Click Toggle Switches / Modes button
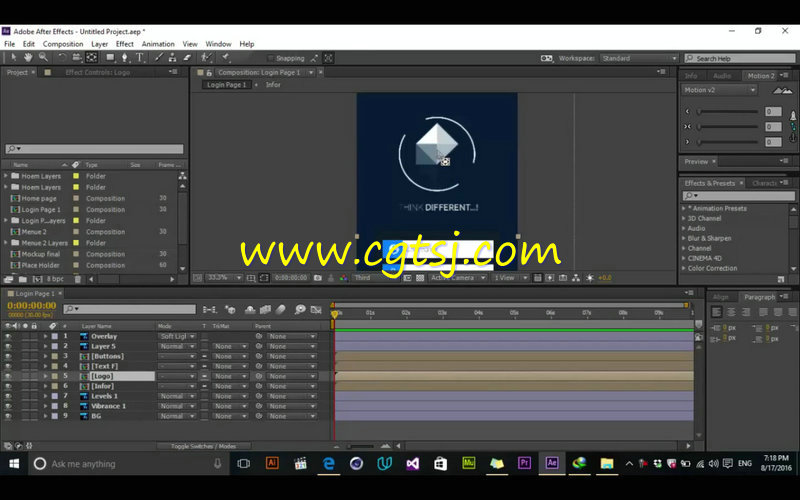Screen dimensions: 800x500 click(204, 446)
